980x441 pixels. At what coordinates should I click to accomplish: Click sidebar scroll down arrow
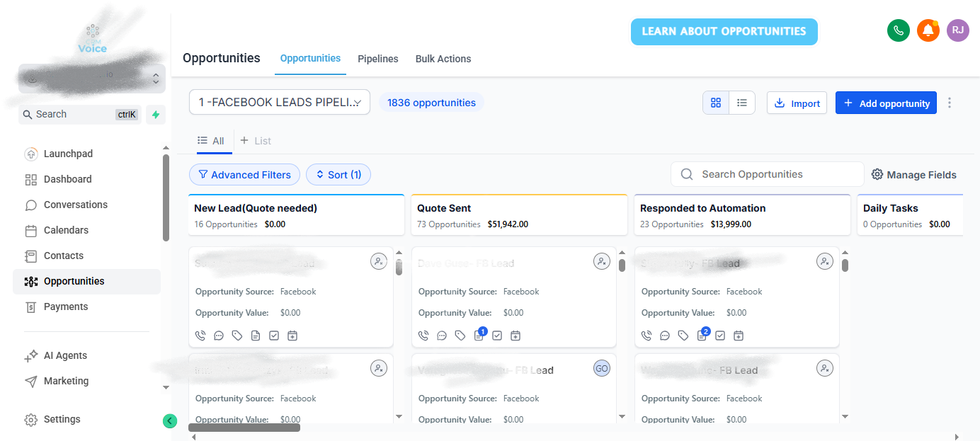(x=166, y=387)
